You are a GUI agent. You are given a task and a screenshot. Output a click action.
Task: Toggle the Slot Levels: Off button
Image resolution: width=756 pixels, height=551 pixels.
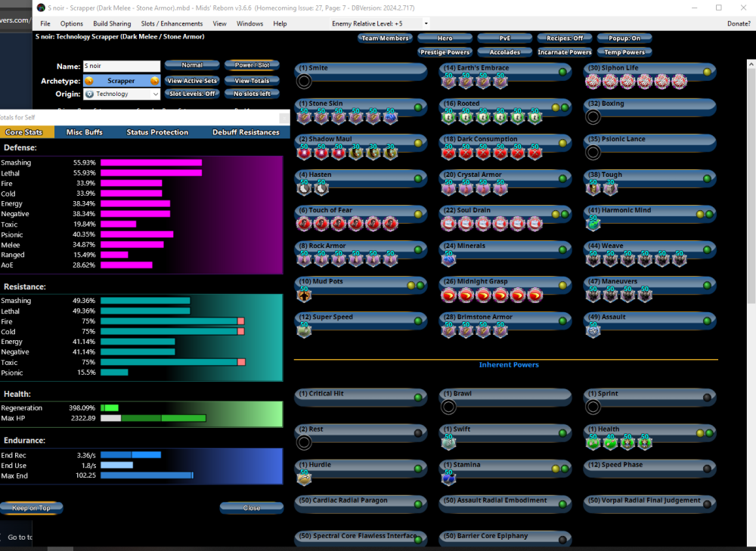(x=192, y=94)
